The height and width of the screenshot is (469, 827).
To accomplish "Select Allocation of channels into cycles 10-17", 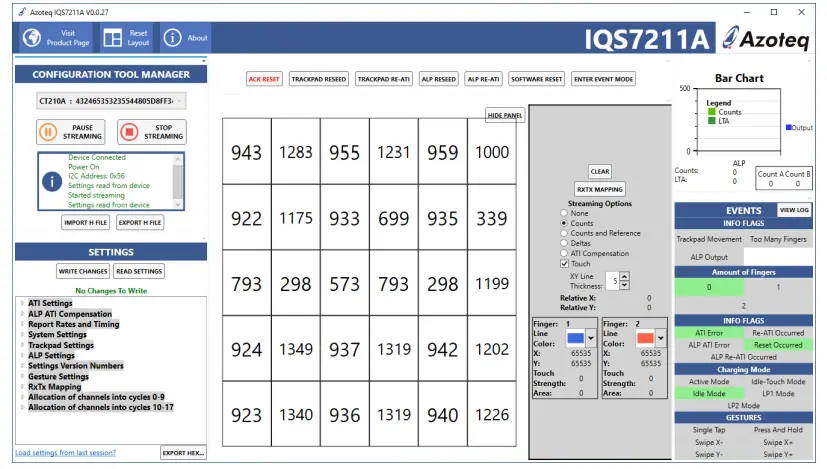I will 101,407.
